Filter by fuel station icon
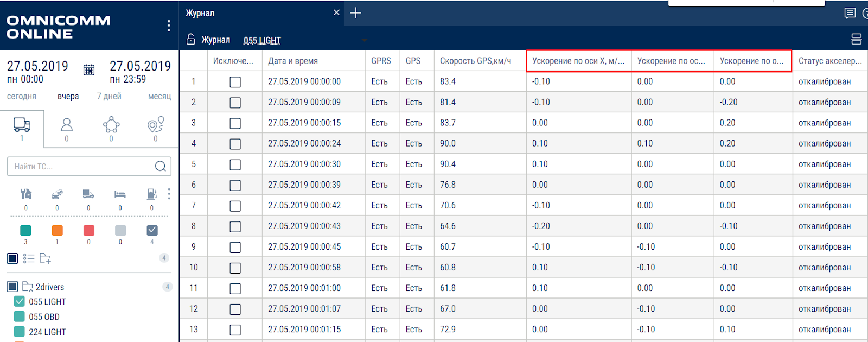868x342 pixels. [152, 194]
